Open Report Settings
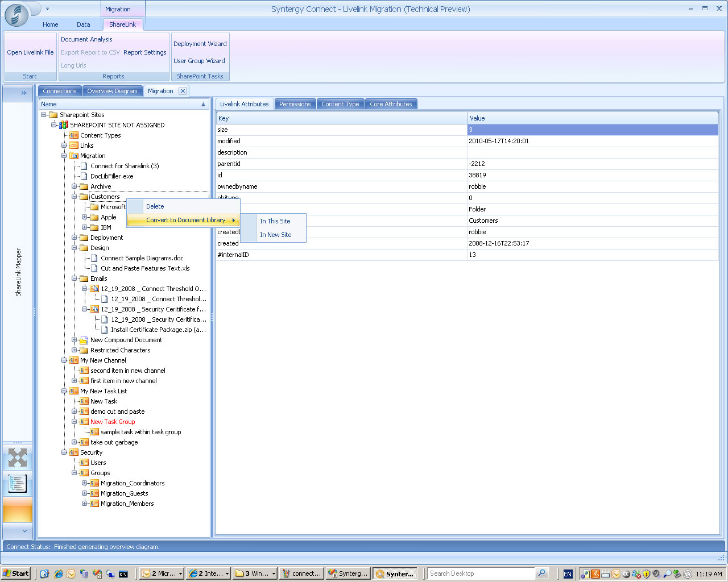This screenshot has width=728, height=582. (145, 52)
